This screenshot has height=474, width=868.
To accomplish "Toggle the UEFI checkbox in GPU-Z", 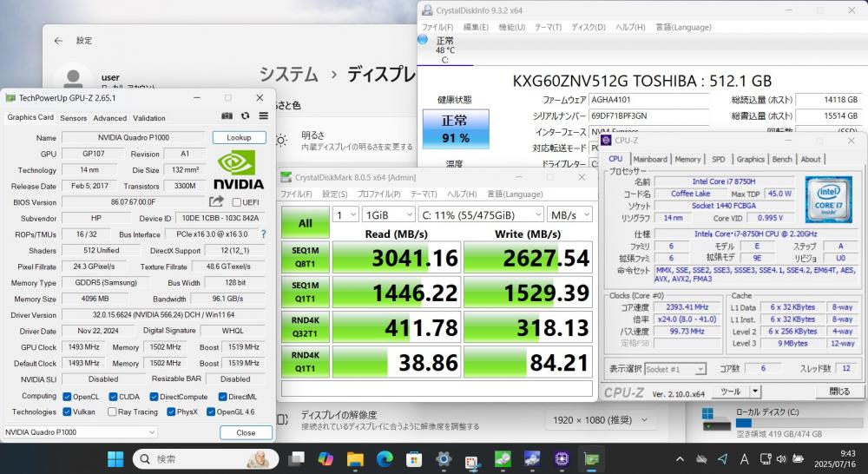I will click(x=236, y=202).
